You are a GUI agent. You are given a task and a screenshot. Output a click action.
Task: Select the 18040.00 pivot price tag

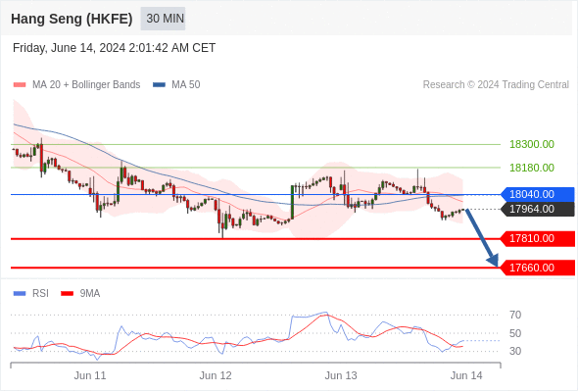(x=538, y=194)
